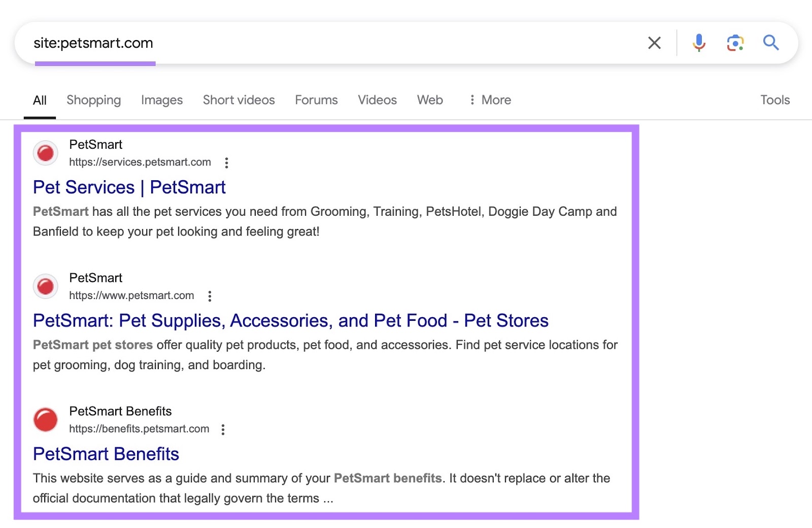This screenshot has height=528, width=812.
Task: Open search Tools
Action: (x=775, y=100)
